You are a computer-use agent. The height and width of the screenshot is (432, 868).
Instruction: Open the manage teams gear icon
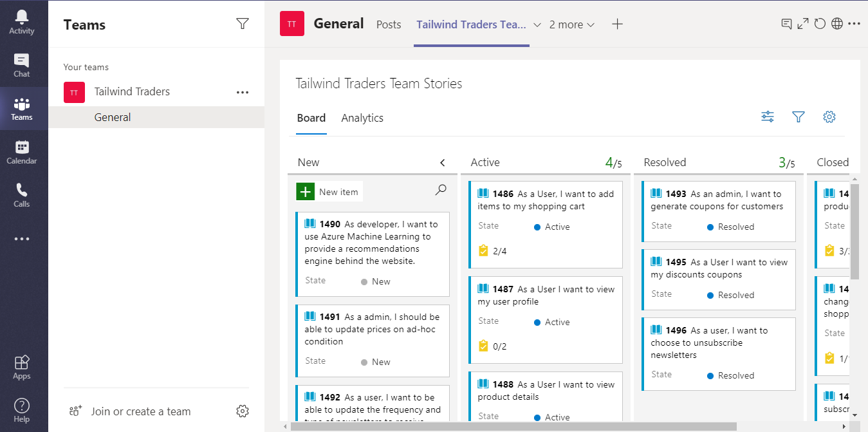[x=243, y=411]
